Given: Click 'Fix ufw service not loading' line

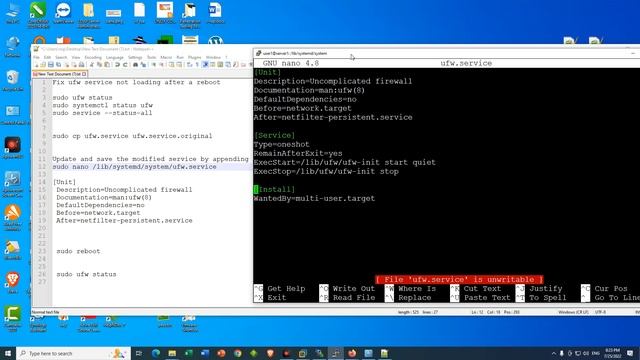Looking at the screenshot, I should point(136,82).
